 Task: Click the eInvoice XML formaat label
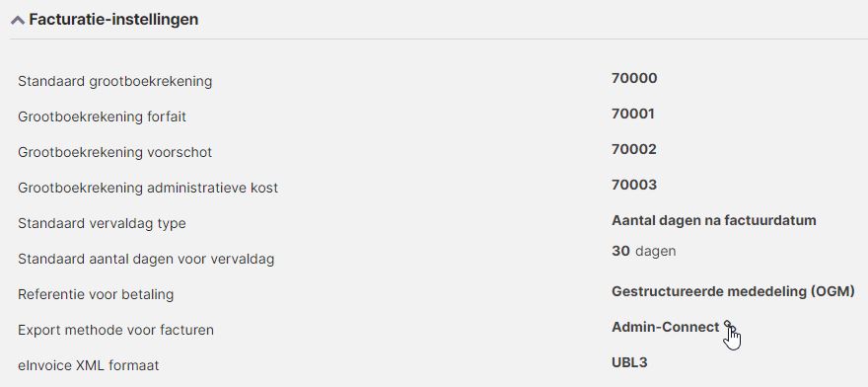click(x=89, y=366)
